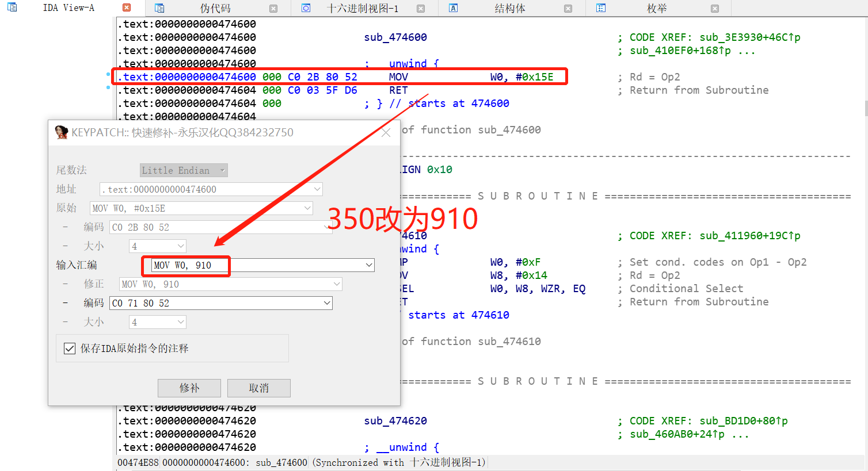Open the 结构体 tab
Viewport: 868px width, 471px height.
click(x=510, y=9)
